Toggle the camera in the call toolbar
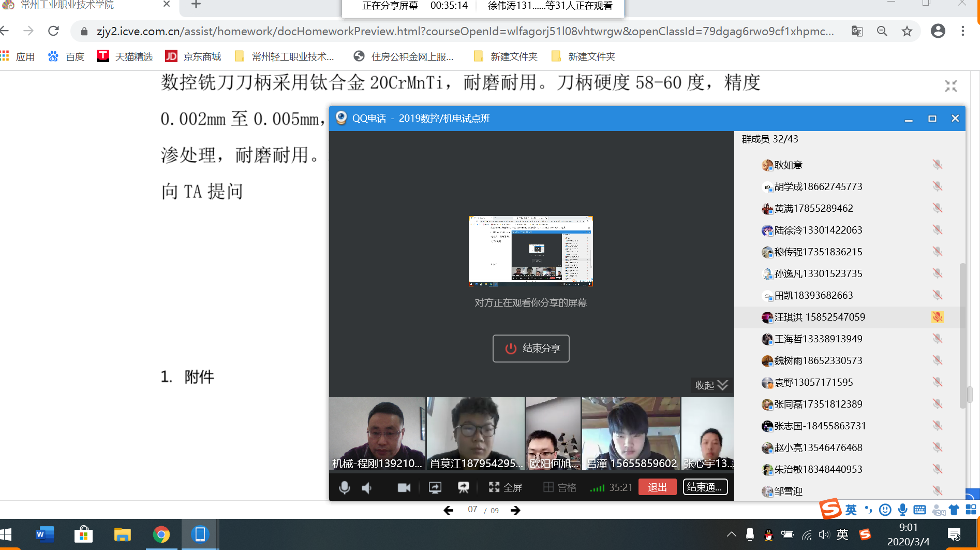This screenshot has height=550, width=980. [404, 487]
